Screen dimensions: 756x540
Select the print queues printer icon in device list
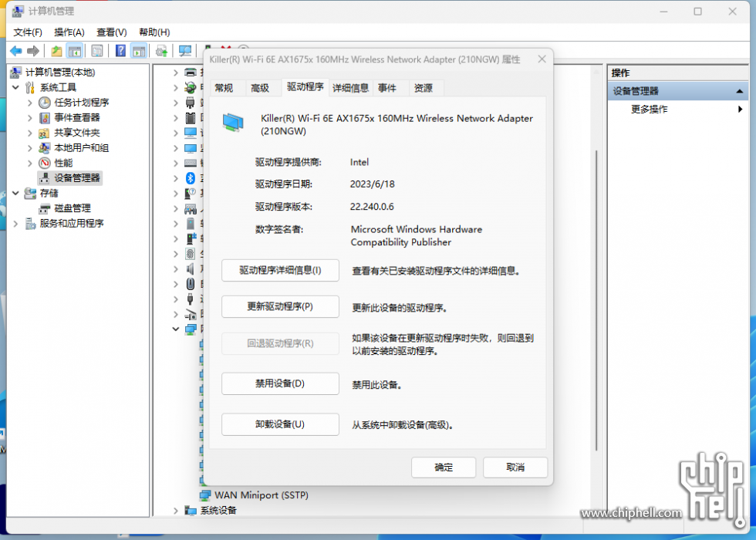(191, 73)
